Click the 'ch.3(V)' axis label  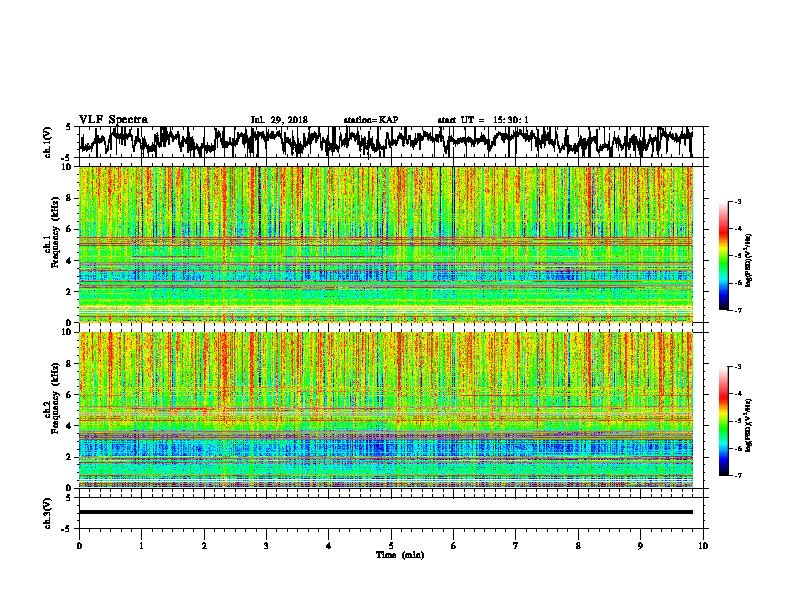(x=48, y=513)
